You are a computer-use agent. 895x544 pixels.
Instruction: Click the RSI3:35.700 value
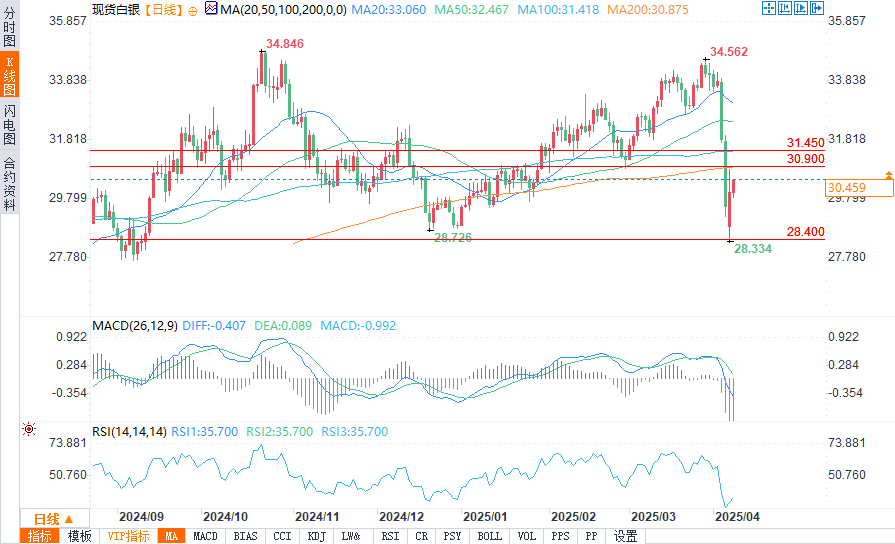click(354, 432)
